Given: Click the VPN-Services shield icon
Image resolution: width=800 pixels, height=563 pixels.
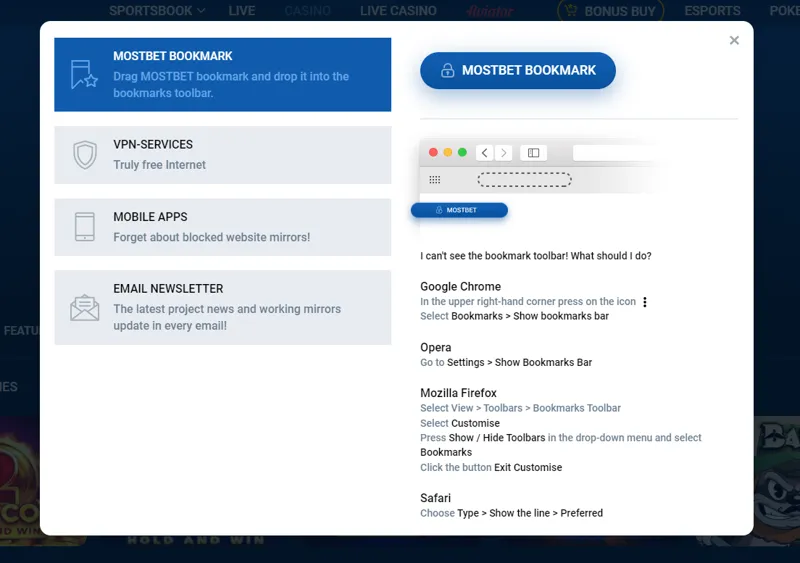Looking at the screenshot, I should pyautogui.click(x=85, y=155).
